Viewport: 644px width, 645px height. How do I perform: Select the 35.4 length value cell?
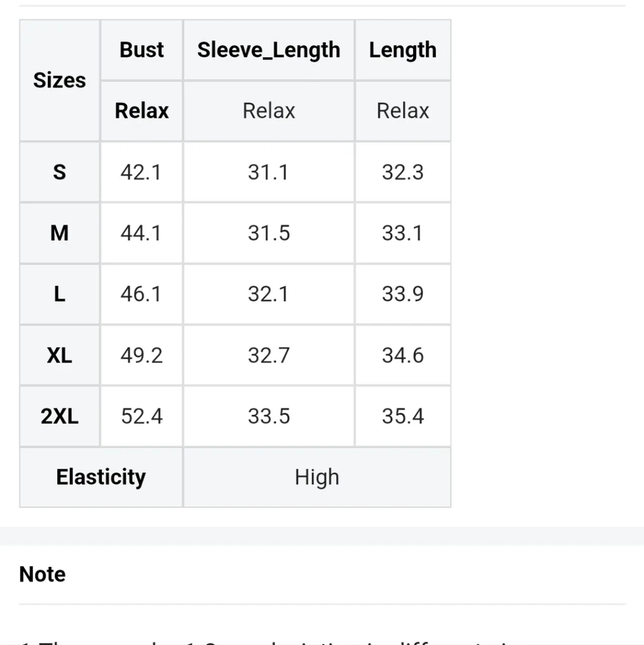(x=402, y=416)
